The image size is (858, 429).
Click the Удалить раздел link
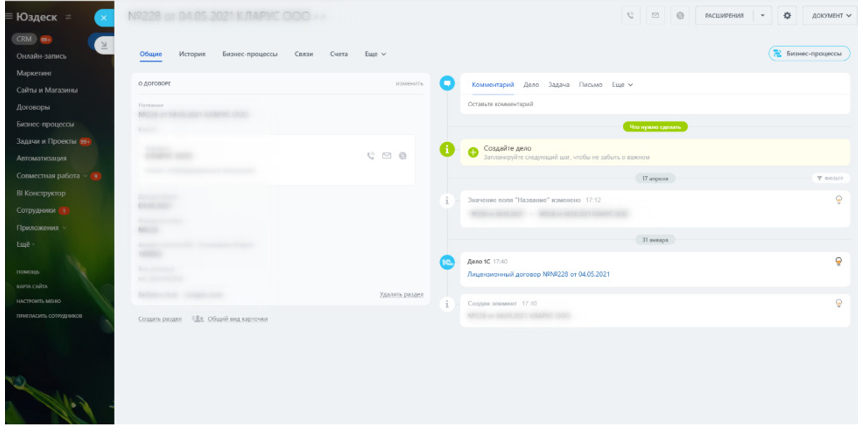pos(401,294)
